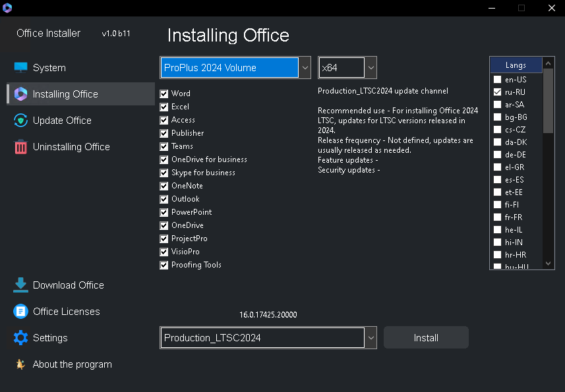Uncheck Skype for business
565x392 pixels.
(164, 173)
